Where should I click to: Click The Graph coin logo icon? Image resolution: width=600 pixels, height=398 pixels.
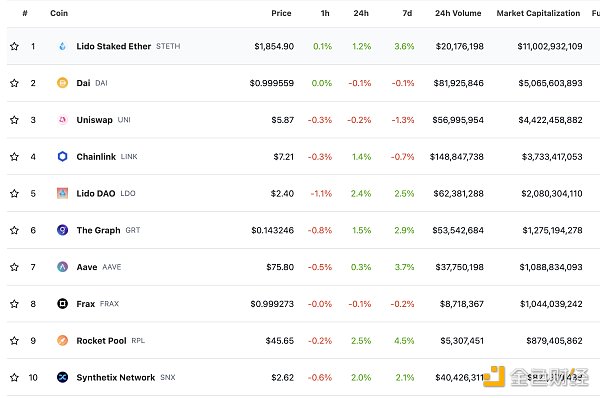click(x=62, y=230)
